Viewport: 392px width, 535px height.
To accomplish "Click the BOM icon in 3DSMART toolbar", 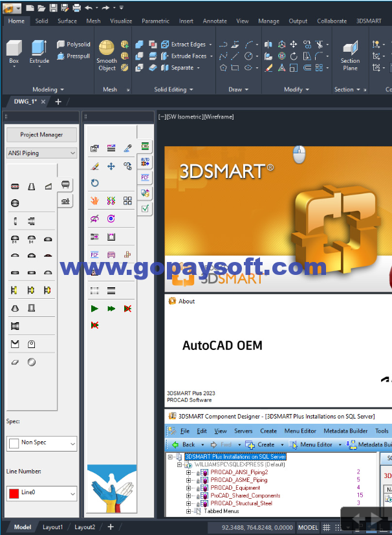I will [111, 254].
